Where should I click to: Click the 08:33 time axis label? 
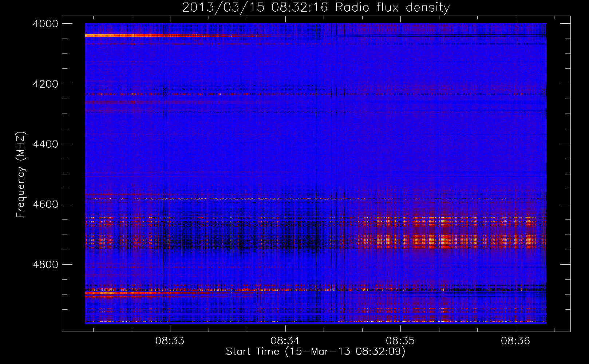(x=170, y=341)
